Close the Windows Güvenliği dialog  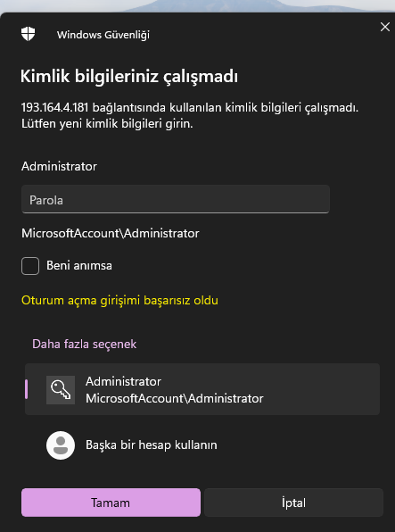click(385, 27)
